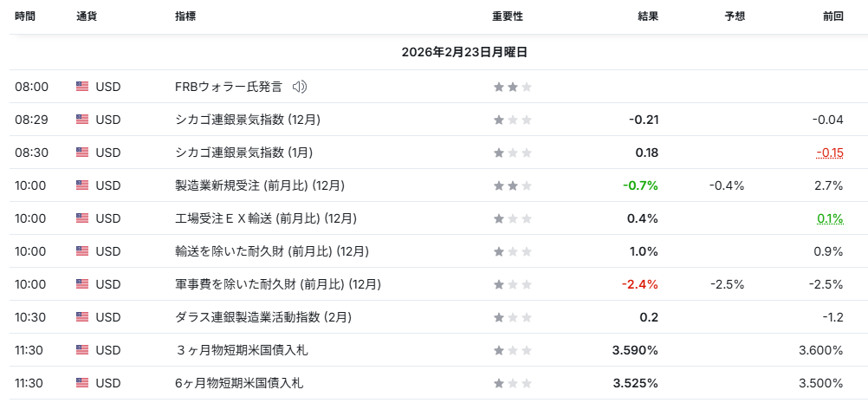The image size is (868, 403).
Task: Click the revised previous value -0.15
Action: coord(830,153)
